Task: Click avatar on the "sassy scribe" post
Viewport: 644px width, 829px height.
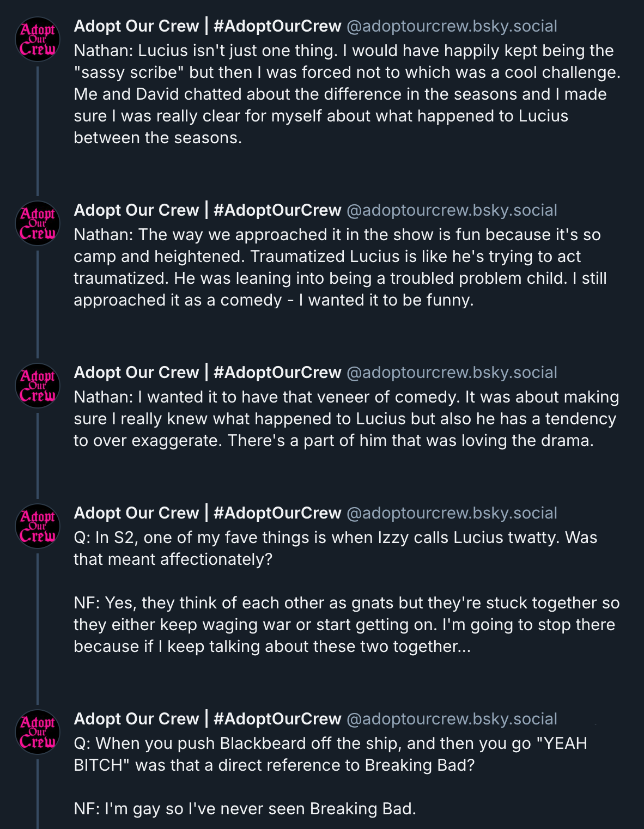Action: click(x=37, y=39)
